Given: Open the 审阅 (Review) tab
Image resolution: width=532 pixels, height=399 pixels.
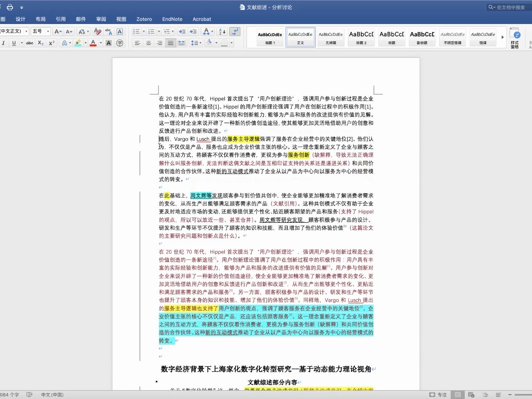Looking at the screenshot, I should tap(101, 19).
